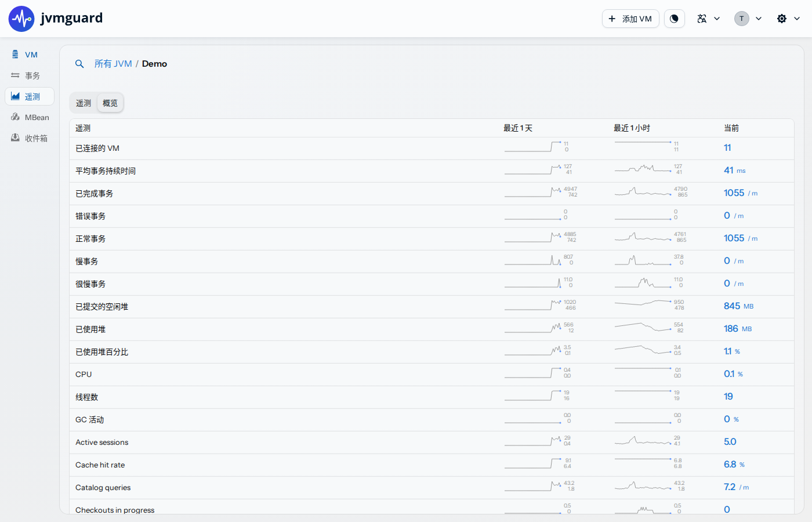Open the 已提交的空闲堆 row
The width and height of the screenshot is (812, 522).
tap(432, 307)
